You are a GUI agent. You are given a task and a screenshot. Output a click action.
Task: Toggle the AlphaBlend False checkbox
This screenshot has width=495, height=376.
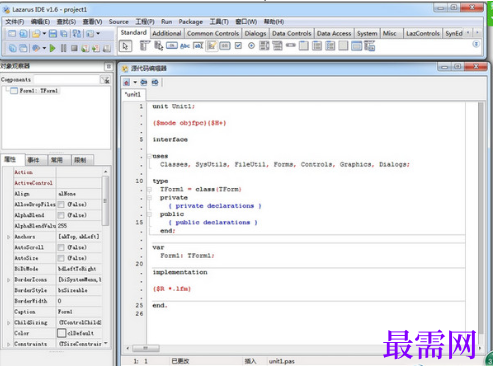(x=61, y=215)
